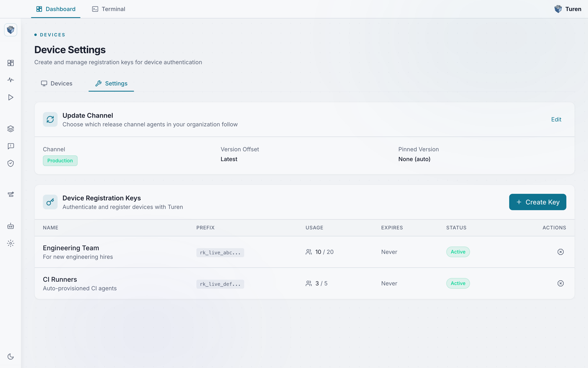Click the Turen account name top right
The width and height of the screenshot is (588, 368).
(573, 9)
